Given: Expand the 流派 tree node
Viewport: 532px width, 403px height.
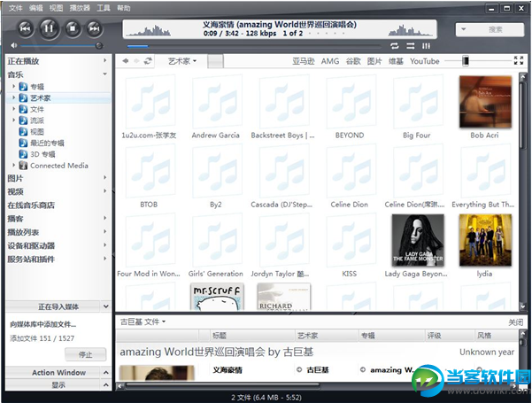Looking at the screenshot, I should [13, 120].
